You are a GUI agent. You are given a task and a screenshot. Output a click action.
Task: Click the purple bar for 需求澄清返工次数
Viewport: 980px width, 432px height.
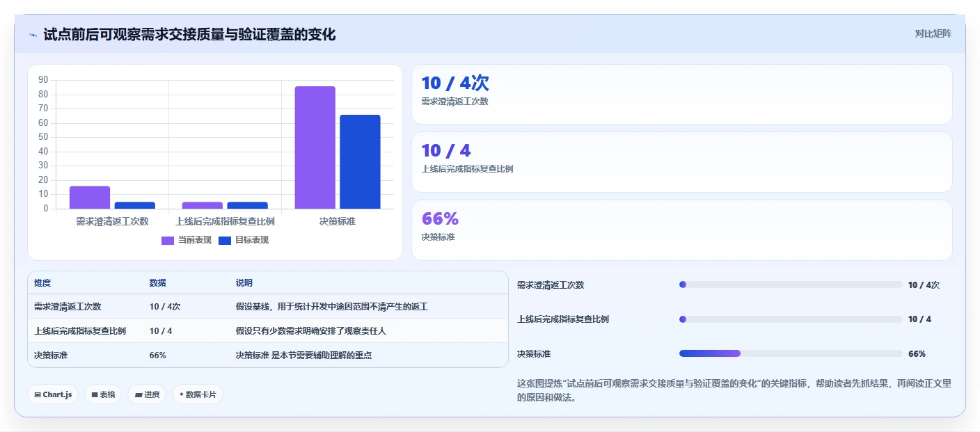click(x=90, y=198)
